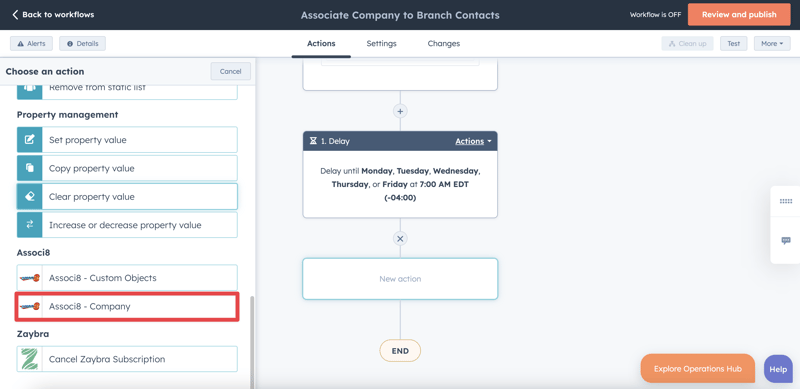
Task: Open the chat bubble side widget
Action: (786, 240)
